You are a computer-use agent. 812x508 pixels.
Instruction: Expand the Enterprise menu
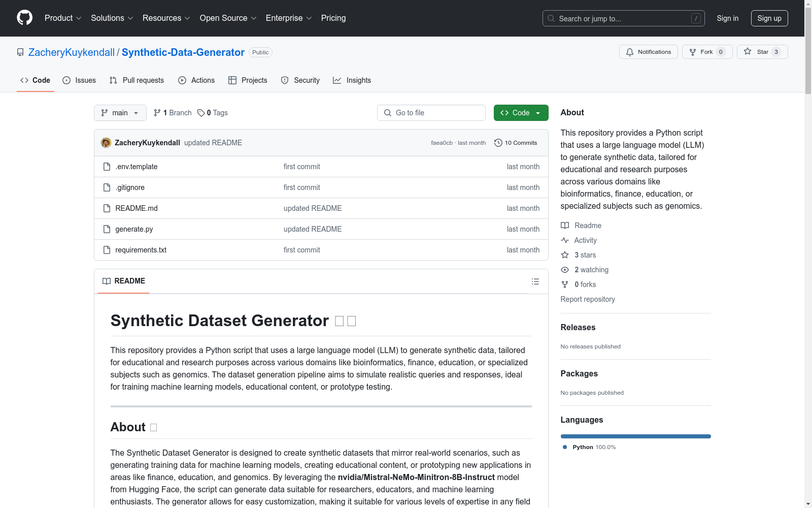point(289,18)
